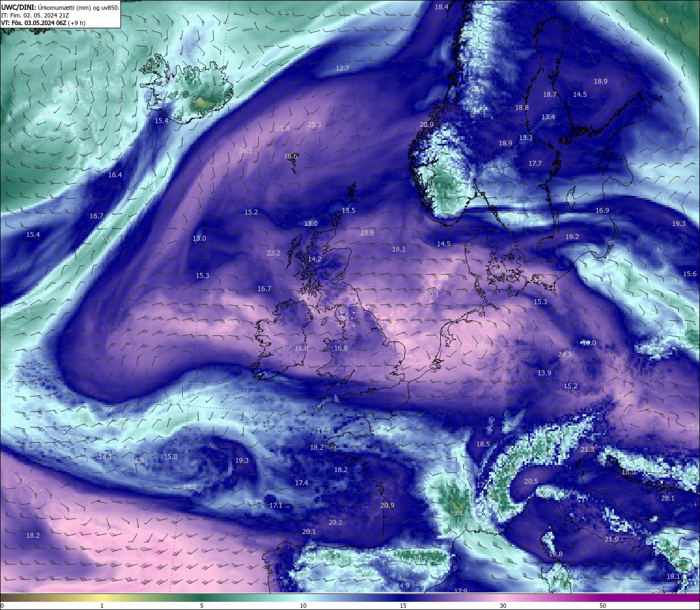
Task: Select the 19.2 value label
Action: (x=572, y=237)
